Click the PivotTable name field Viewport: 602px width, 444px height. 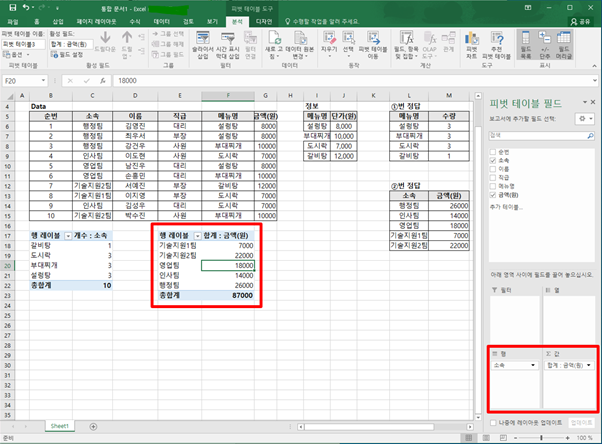(x=23, y=44)
